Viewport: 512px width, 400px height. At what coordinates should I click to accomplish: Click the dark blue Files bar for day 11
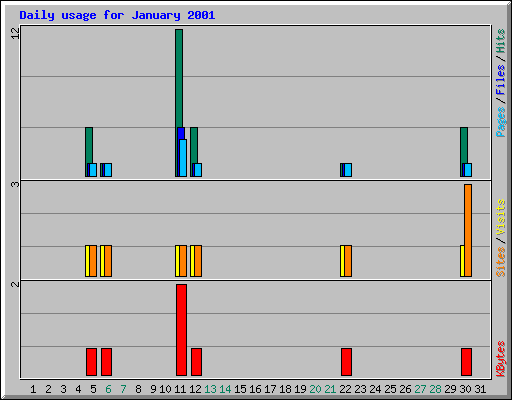181,133
